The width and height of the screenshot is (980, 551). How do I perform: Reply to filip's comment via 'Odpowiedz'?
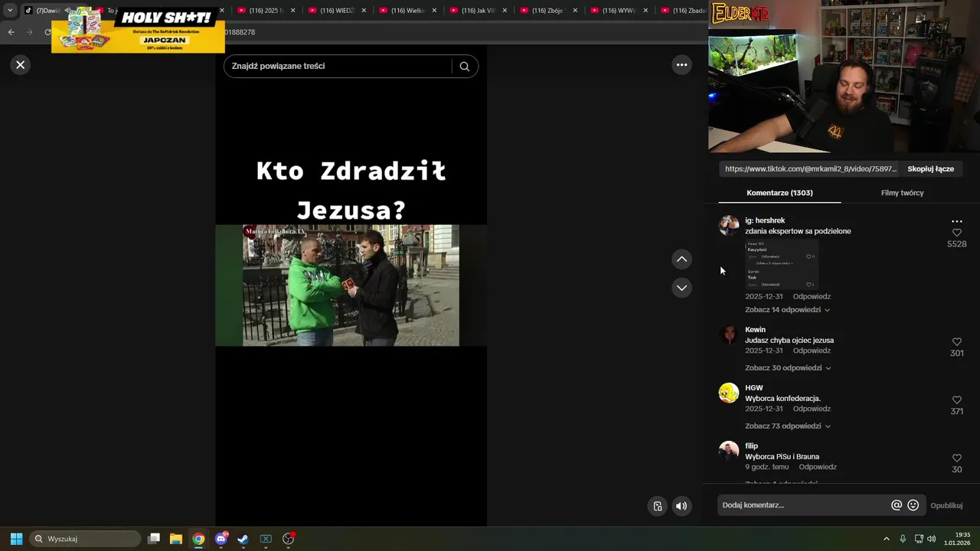pyautogui.click(x=818, y=468)
